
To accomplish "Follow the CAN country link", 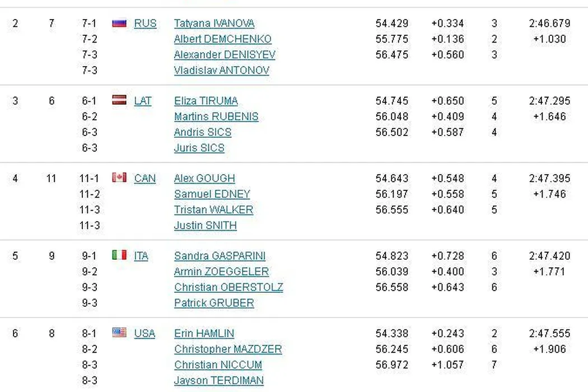I will click(x=144, y=178).
